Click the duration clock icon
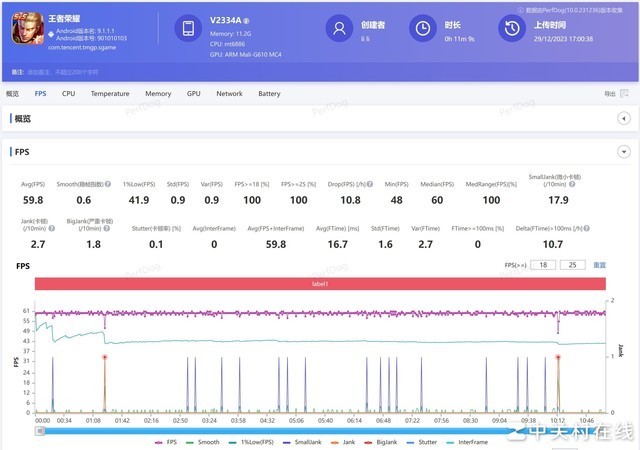The width and height of the screenshot is (640, 450). [x=424, y=28]
